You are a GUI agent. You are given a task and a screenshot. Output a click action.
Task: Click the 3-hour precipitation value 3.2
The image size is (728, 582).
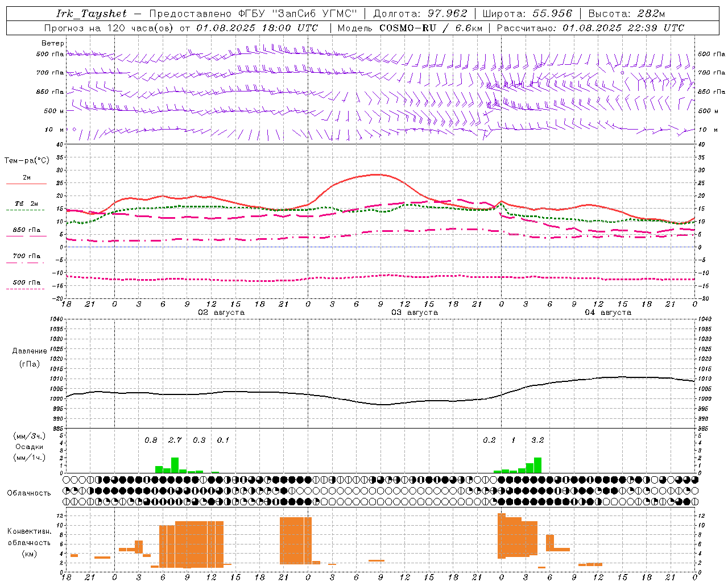[x=537, y=440]
